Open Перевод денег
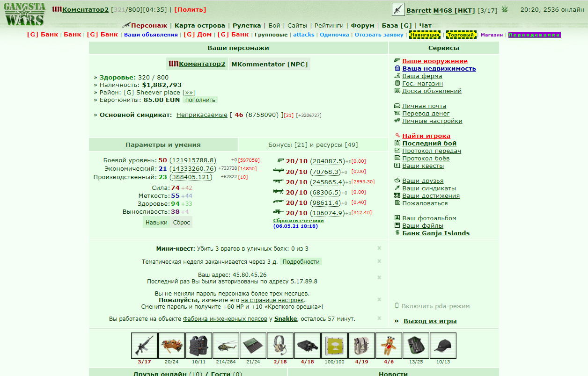Screen dimensions: 588x376 (x=426, y=114)
